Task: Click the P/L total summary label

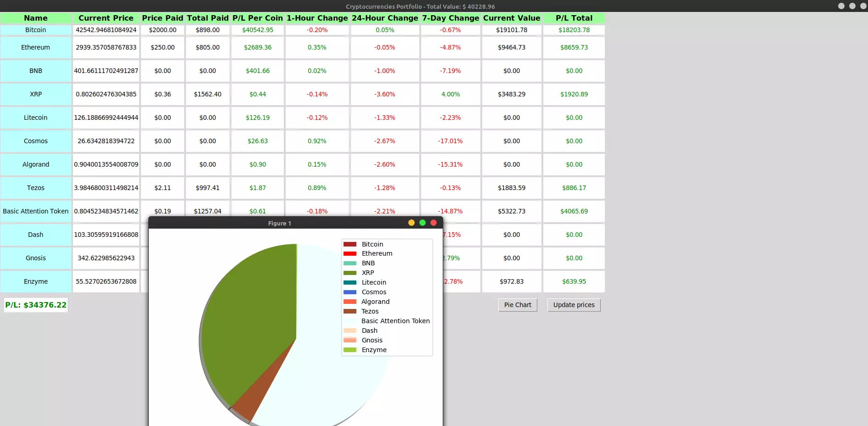Action: [x=36, y=305]
